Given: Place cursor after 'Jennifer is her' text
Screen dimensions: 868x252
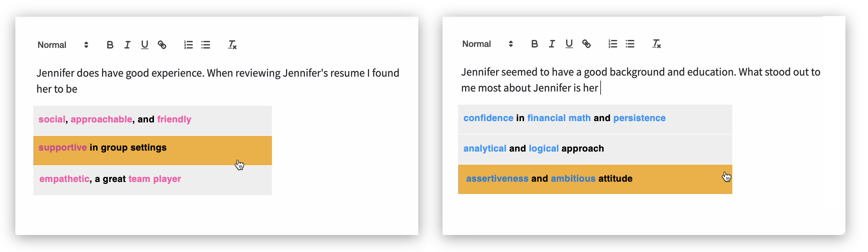Looking at the screenshot, I should [x=600, y=88].
